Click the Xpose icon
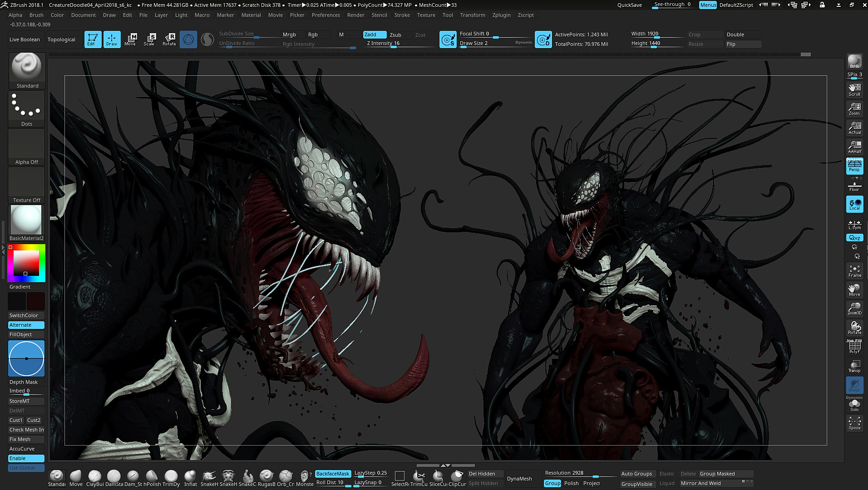This screenshot has width=868, height=490. pos(854,423)
